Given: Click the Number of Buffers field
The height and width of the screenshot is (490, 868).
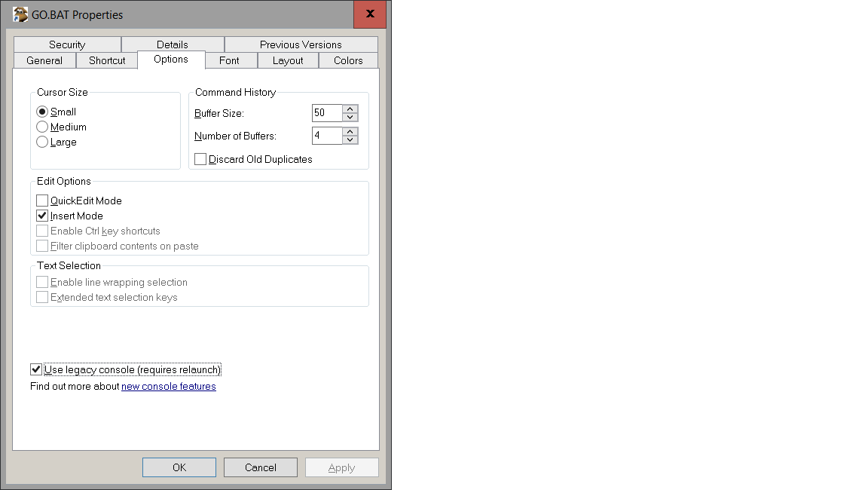Looking at the screenshot, I should pos(327,136).
